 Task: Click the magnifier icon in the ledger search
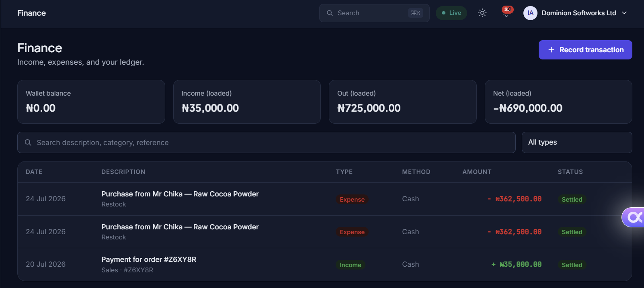(28, 143)
